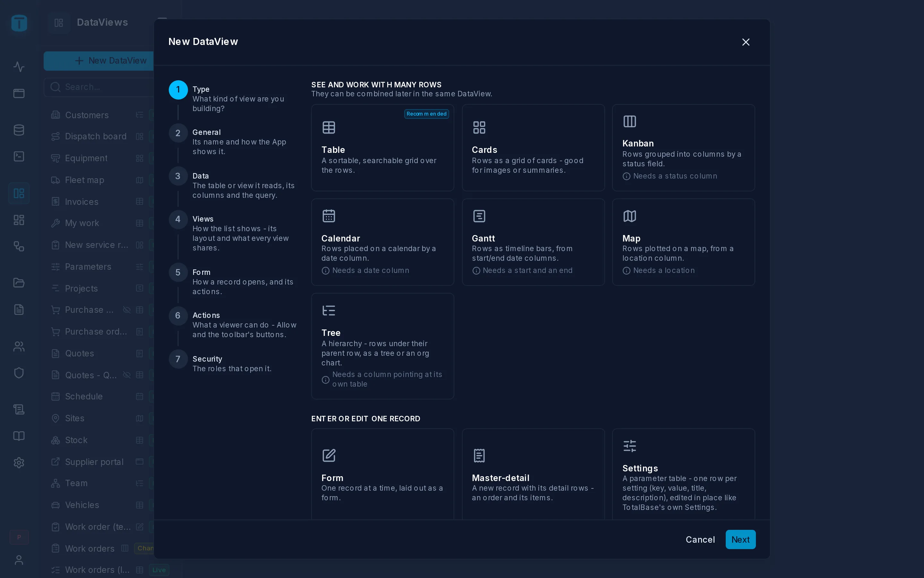Open the gear settings sidebar icon
Screen dimensions: 924x578
pos(19,462)
